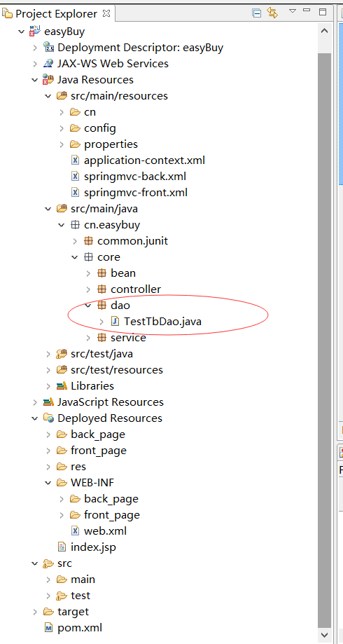This screenshot has height=644, width=343.
Task: Expand back_page inside WEB-INF
Action: (x=62, y=499)
